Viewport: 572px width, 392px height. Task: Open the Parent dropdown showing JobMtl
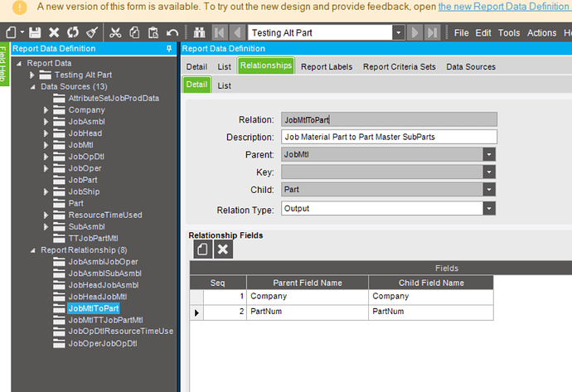point(489,154)
